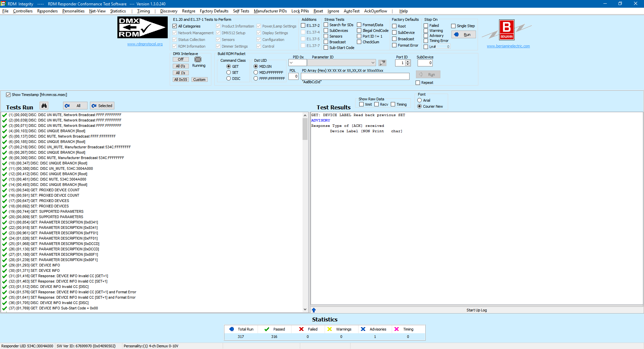The height and width of the screenshot is (349, 644).
Task: Click the blue Total Run arrow icon
Action: pos(231,329)
